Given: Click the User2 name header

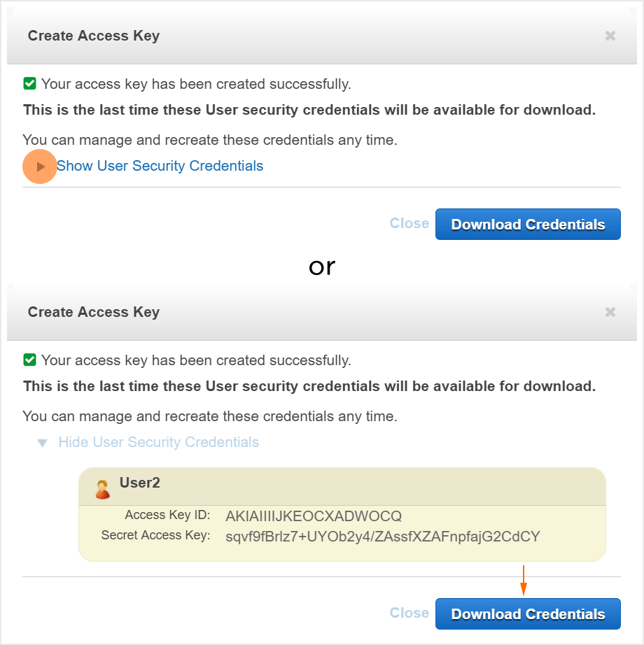Looking at the screenshot, I should click(140, 483).
